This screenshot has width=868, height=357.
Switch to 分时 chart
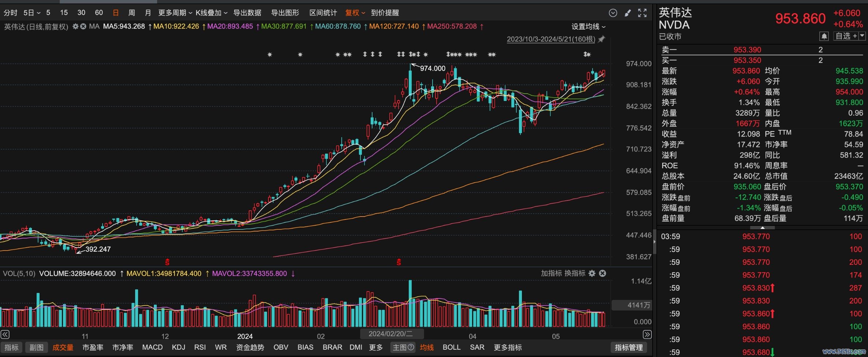(11, 13)
